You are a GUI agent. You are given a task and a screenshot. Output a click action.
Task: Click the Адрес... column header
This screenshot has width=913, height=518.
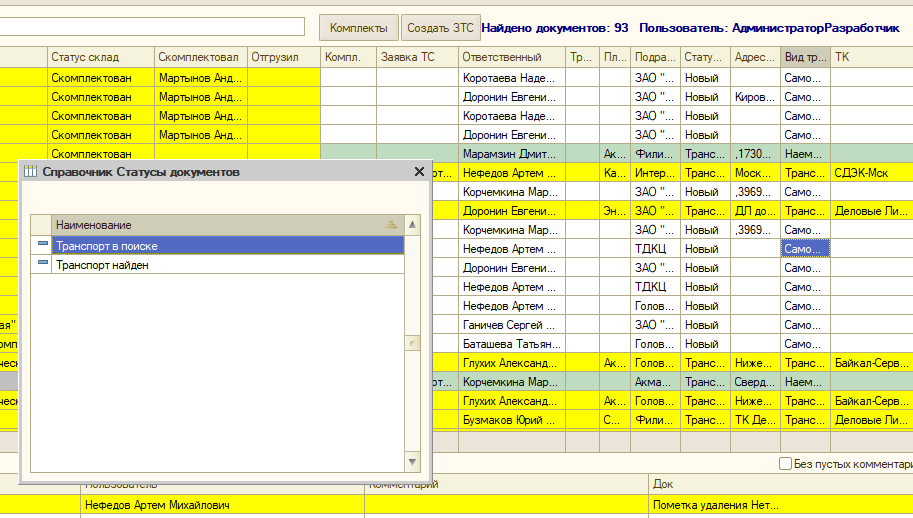[755, 57]
